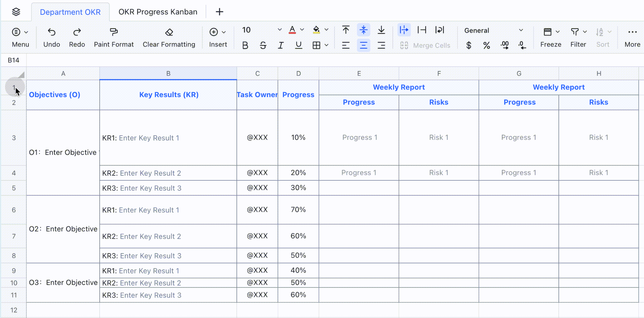
Task: Select overflow text wrapping option
Action: click(404, 30)
